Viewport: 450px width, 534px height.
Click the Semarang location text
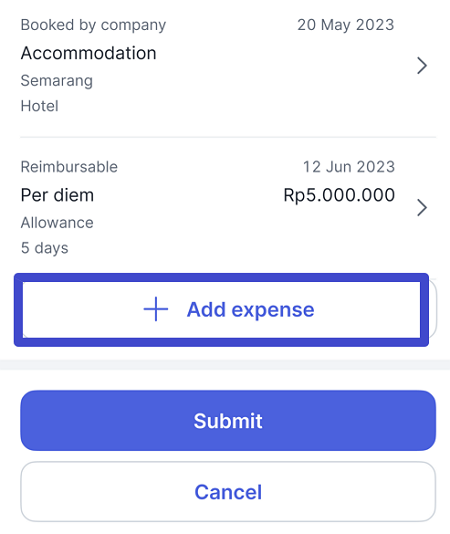coord(57,81)
